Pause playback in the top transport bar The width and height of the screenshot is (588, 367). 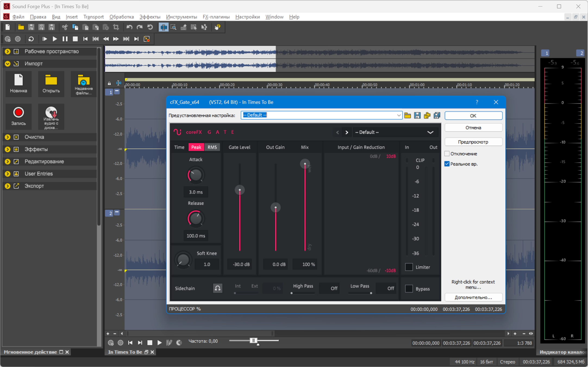65,39
